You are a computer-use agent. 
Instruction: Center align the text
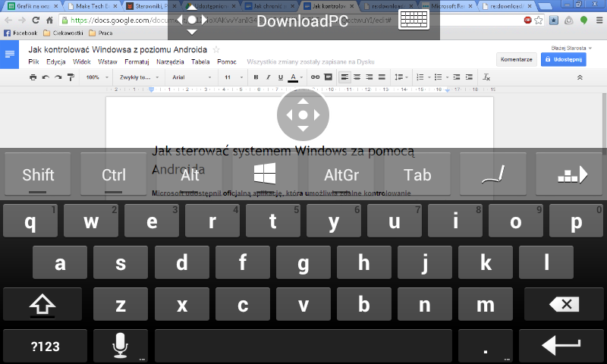coord(357,77)
